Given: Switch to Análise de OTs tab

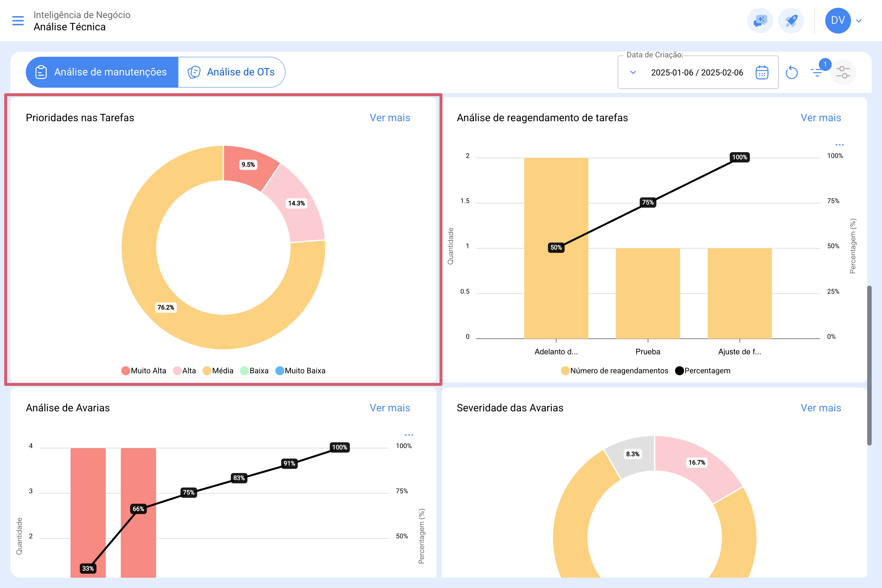Looking at the screenshot, I should click(x=232, y=72).
